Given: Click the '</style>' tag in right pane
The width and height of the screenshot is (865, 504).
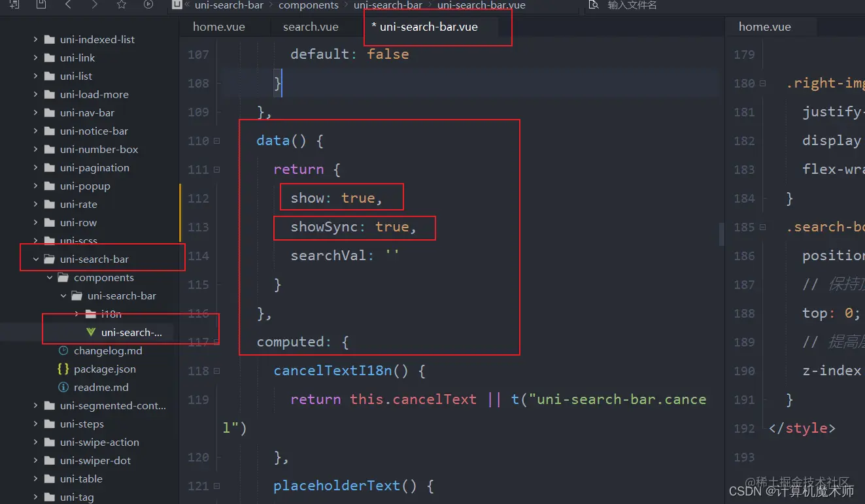Looking at the screenshot, I should (x=802, y=428).
